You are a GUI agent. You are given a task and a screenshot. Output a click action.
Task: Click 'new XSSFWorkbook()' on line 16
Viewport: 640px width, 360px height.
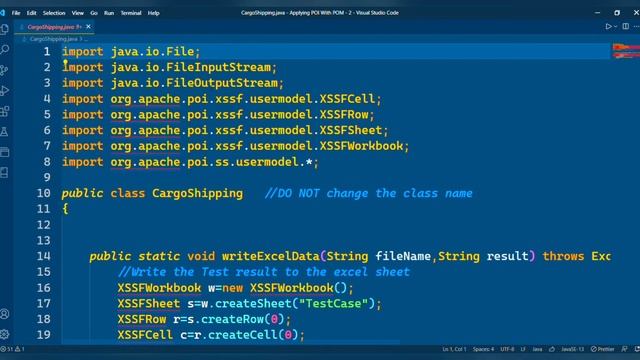[x=284, y=288]
